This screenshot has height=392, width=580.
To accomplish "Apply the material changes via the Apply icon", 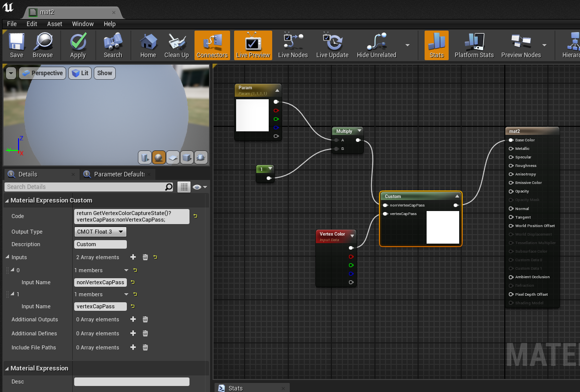I will pyautogui.click(x=78, y=45).
